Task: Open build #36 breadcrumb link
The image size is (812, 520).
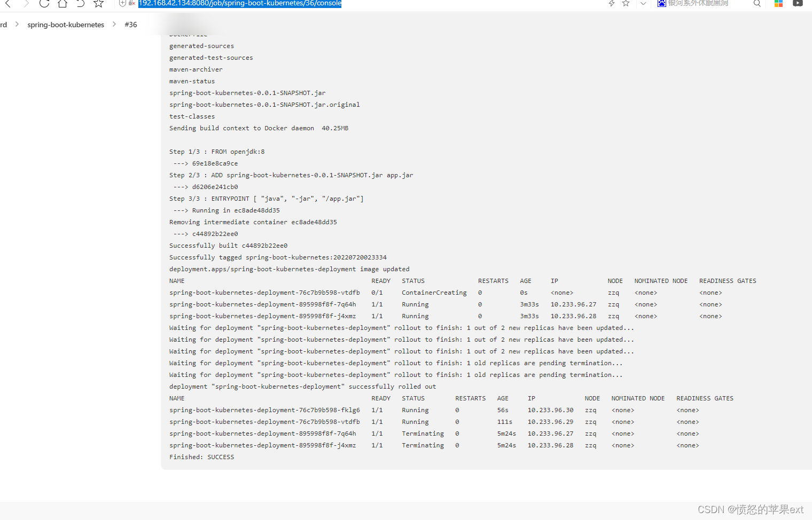Action: pos(131,25)
